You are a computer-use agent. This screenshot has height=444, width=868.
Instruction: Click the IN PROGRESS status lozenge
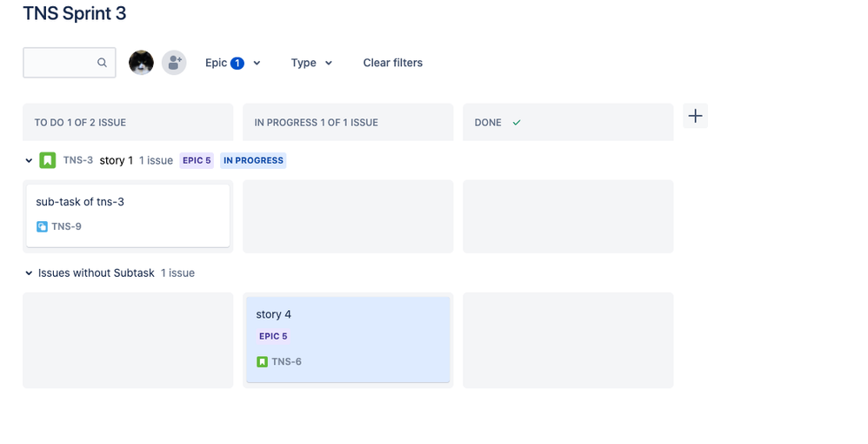[254, 161]
